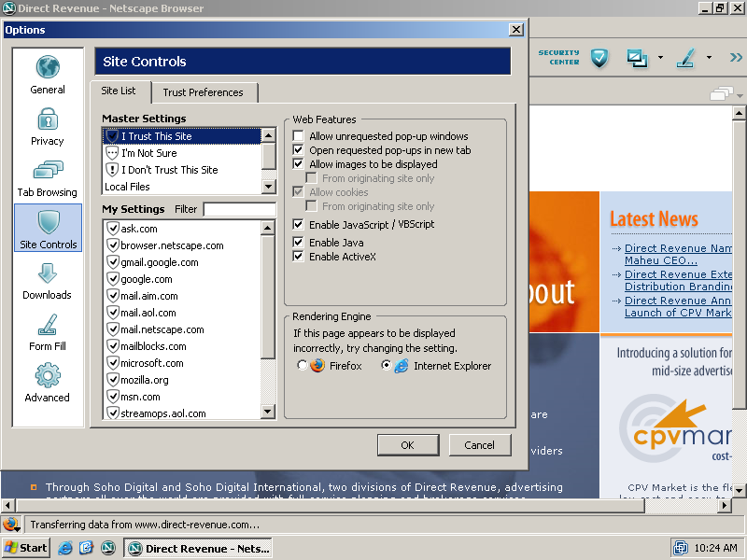Open the Windows Start menu
Image resolution: width=747 pixels, height=560 pixels.
point(26,548)
